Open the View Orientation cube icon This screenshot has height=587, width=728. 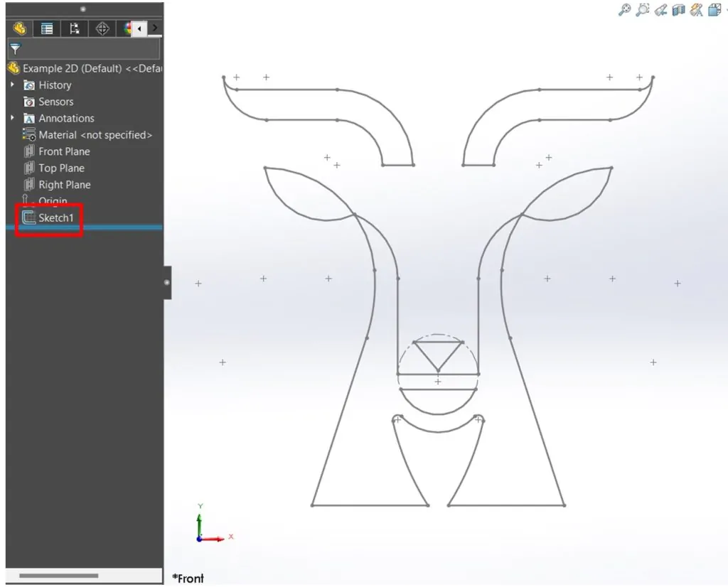(x=714, y=10)
